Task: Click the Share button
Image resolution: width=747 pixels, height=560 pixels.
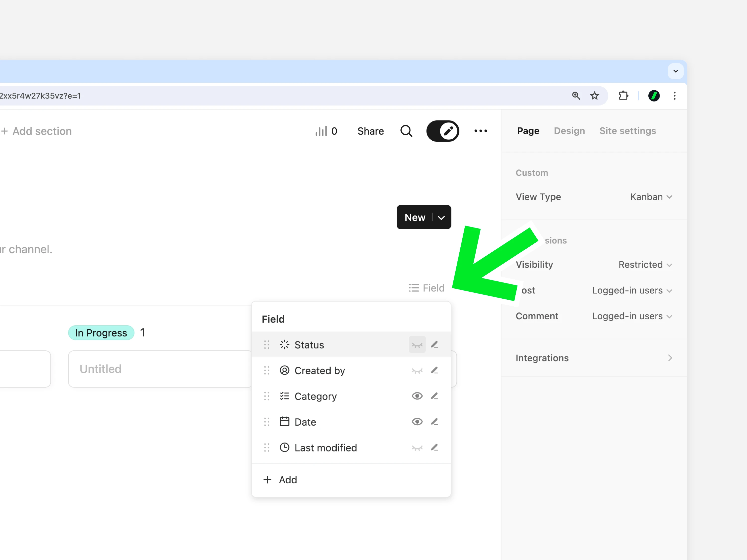Action: tap(371, 131)
